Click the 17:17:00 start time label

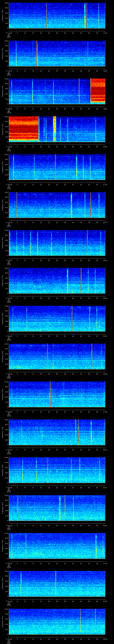9,71
